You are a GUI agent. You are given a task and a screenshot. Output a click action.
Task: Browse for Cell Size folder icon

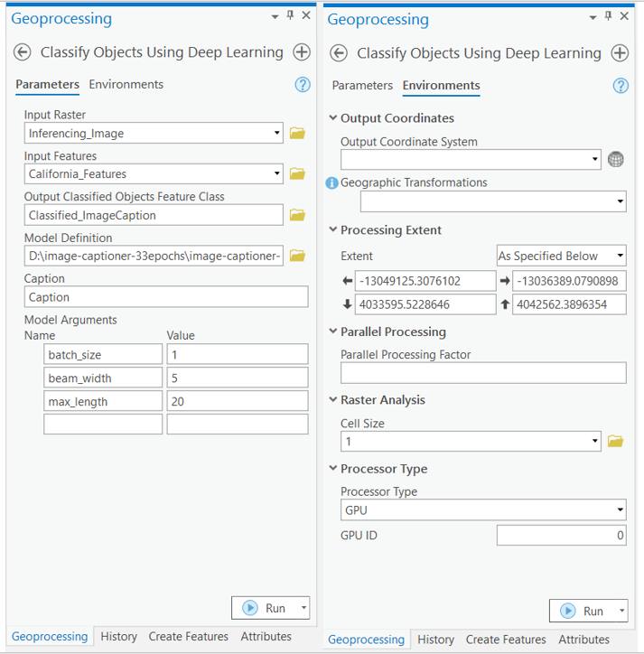tap(616, 442)
